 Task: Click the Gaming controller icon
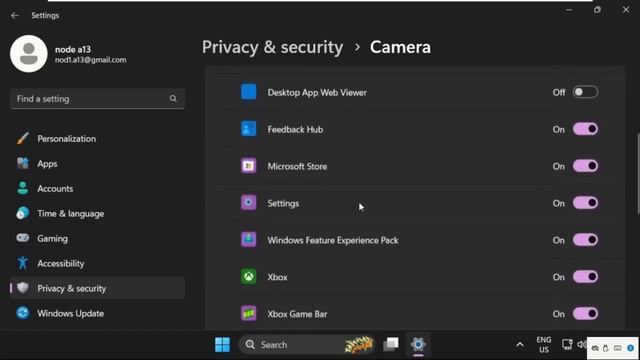click(x=23, y=238)
